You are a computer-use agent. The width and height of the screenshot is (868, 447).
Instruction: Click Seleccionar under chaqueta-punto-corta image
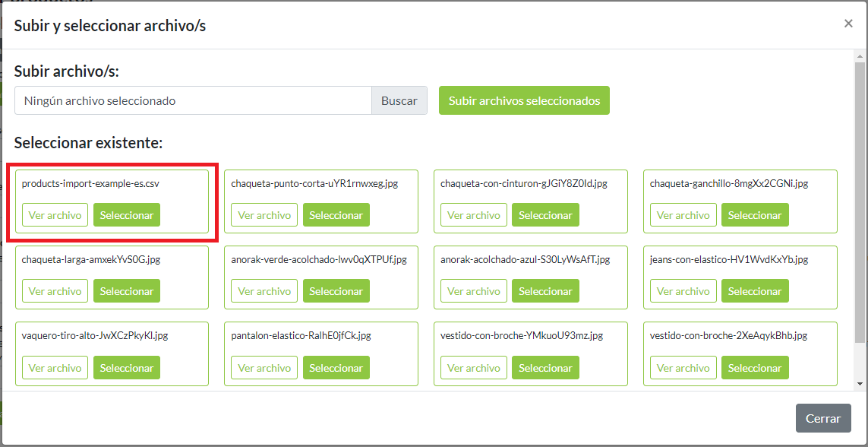(336, 214)
